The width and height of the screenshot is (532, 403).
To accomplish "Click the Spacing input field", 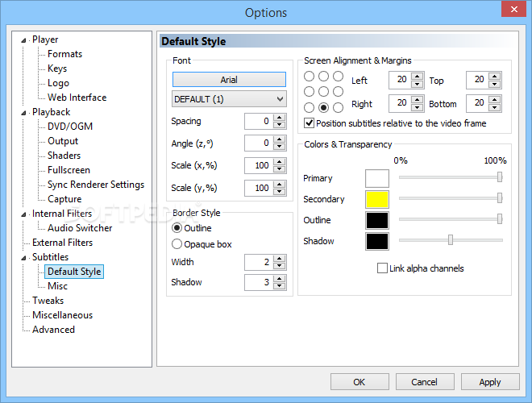I will (x=260, y=121).
